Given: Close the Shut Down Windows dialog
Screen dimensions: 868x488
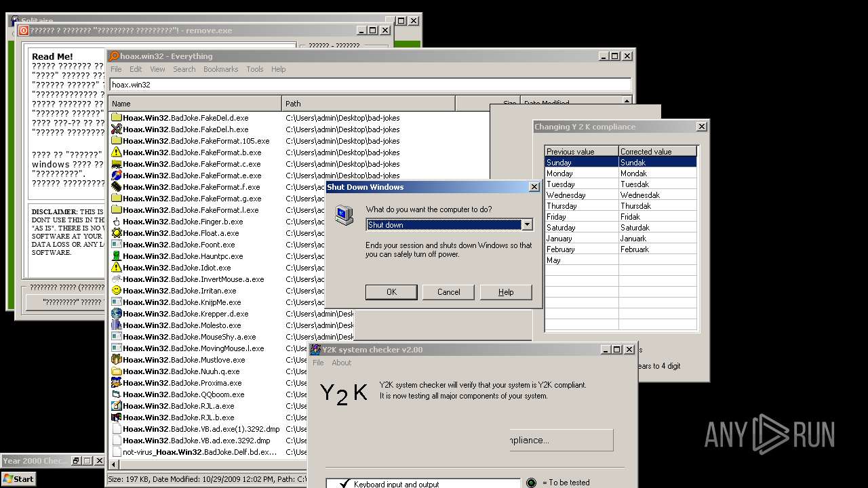Looking at the screenshot, I should pos(534,187).
